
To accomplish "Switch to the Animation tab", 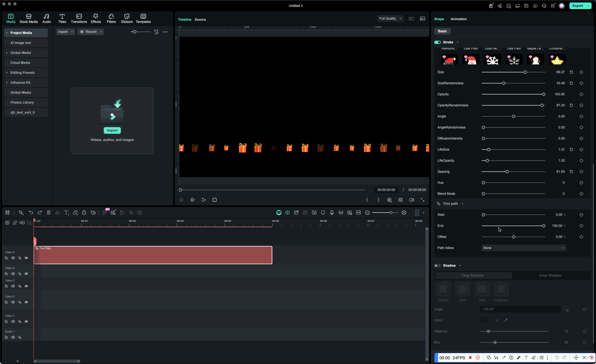I will click(459, 19).
